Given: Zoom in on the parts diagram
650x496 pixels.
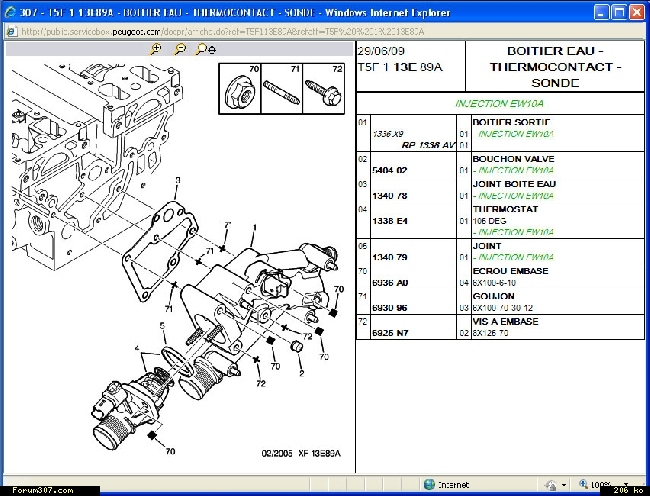Looking at the screenshot, I should pos(155,50).
